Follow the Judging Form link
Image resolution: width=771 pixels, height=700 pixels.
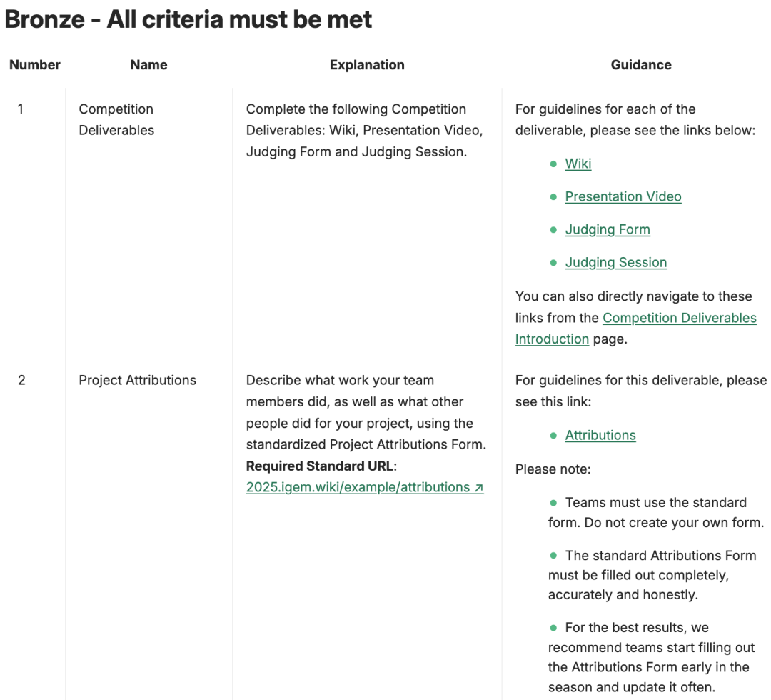pyautogui.click(x=607, y=229)
